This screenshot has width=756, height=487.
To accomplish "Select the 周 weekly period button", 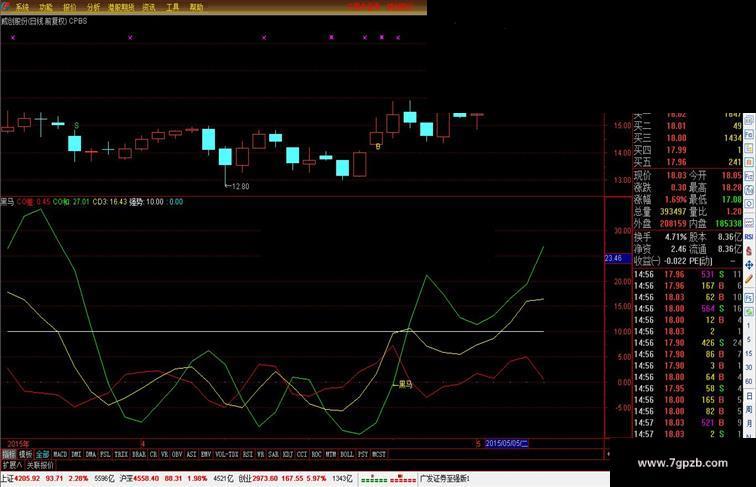I will [x=749, y=409].
